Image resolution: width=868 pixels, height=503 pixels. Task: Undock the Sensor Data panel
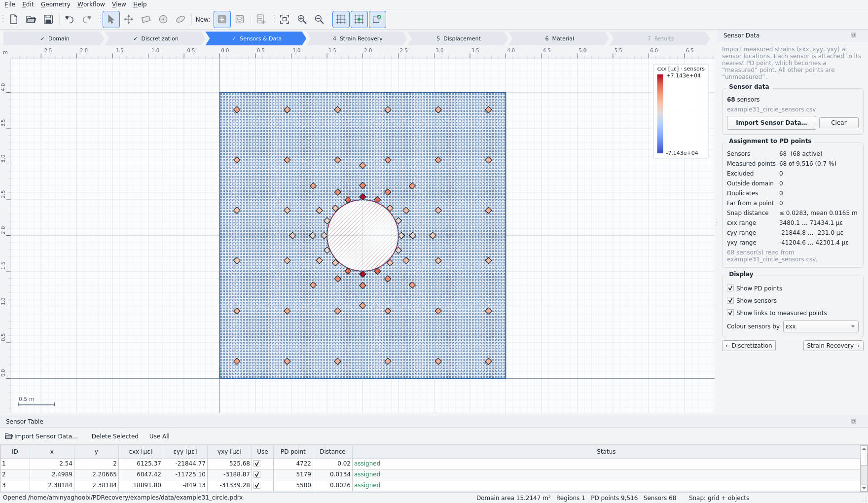coord(854,35)
